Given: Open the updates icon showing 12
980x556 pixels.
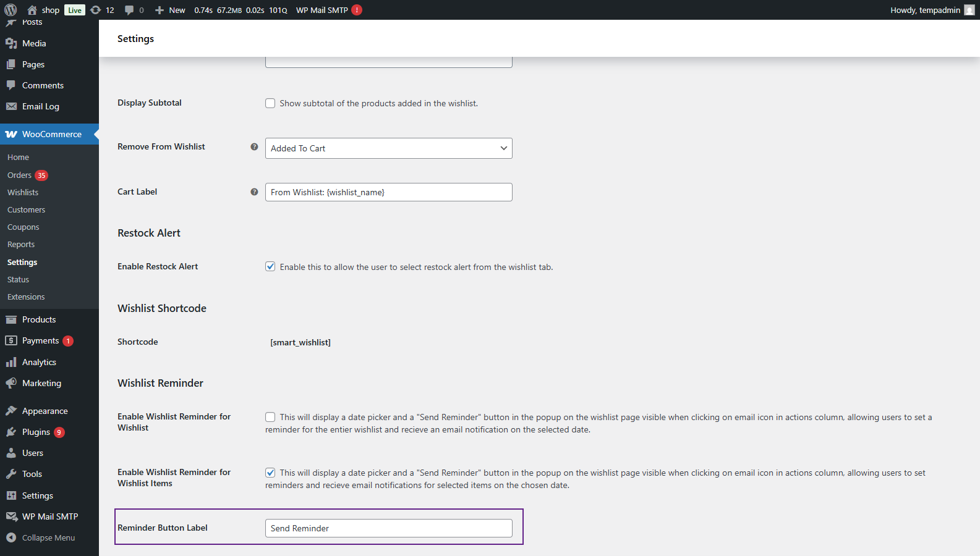Looking at the screenshot, I should (x=96, y=10).
